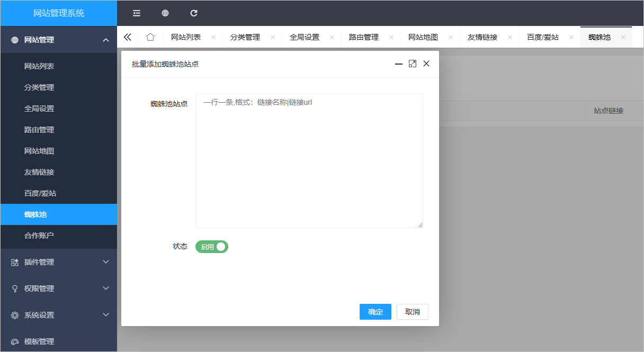The image size is (644, 352).
Task: Collapse the 网站管理 menu chevron
Action: [106, 40]
